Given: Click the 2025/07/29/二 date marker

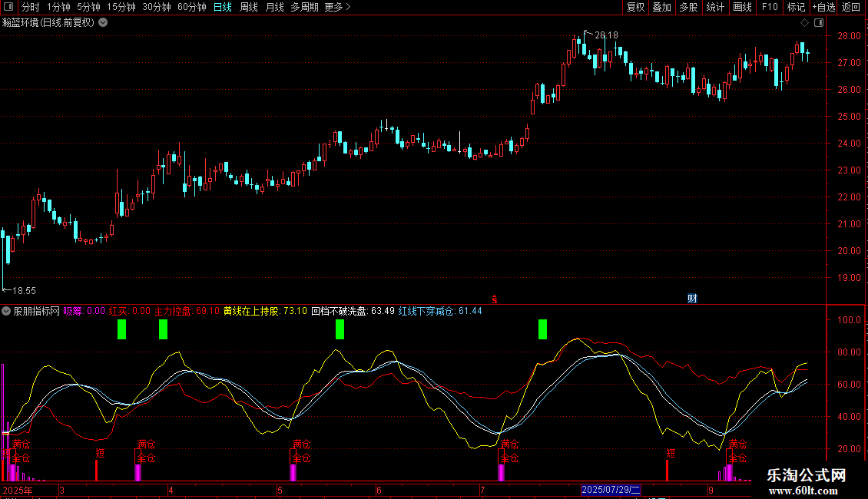Looking at the screenshot, I should [611, 490].
